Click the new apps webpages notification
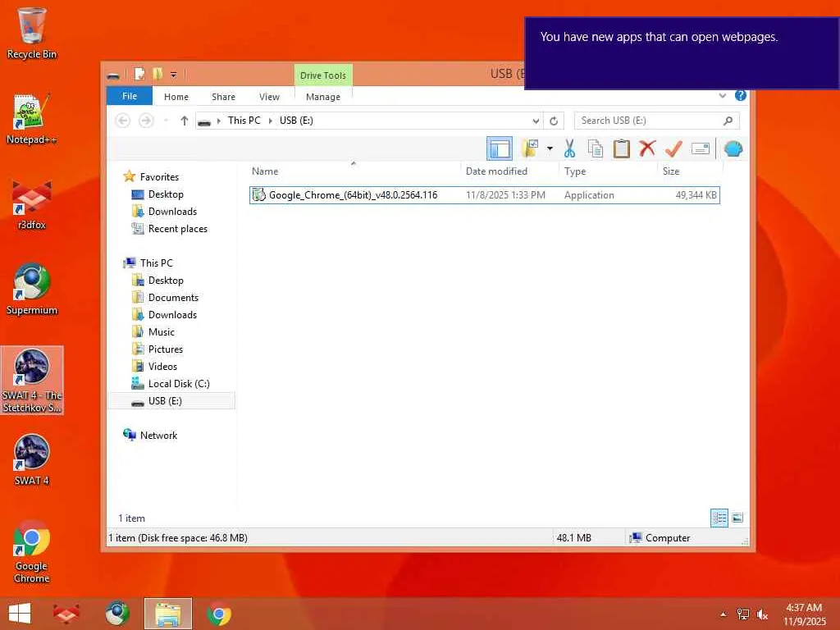This screenshot has width=840, height=630. (682, 53)
